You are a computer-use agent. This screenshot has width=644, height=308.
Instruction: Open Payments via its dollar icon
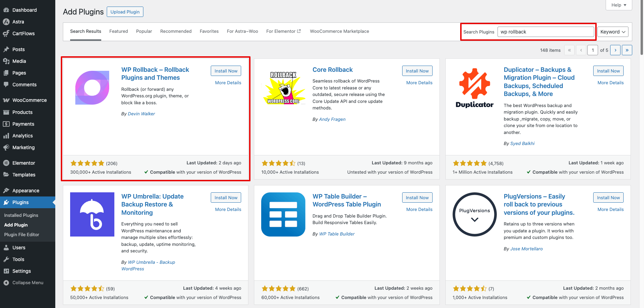pos(6,124)
